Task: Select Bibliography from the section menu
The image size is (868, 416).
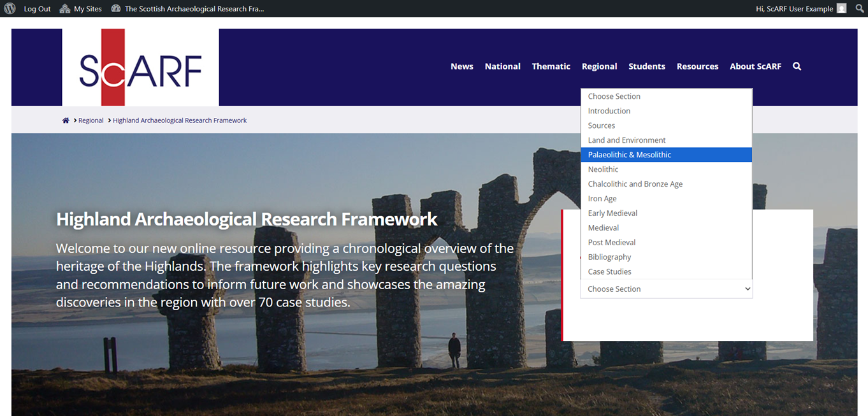Action: [609, 257]
